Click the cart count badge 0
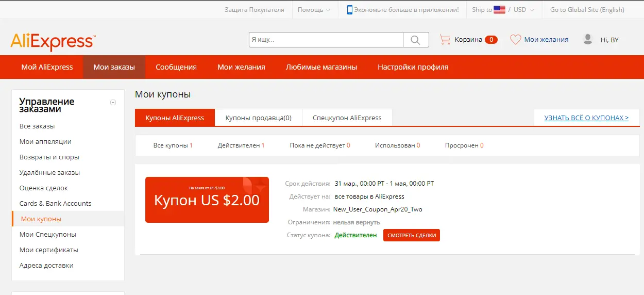The height and width of the screenshot is (295, 644). click(492, 40)
